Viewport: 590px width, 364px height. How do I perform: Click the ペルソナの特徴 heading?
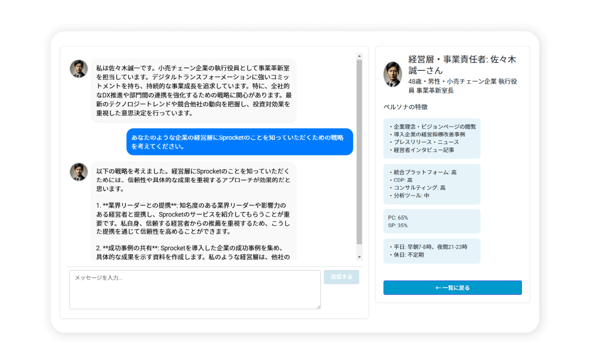coord(405,107)
